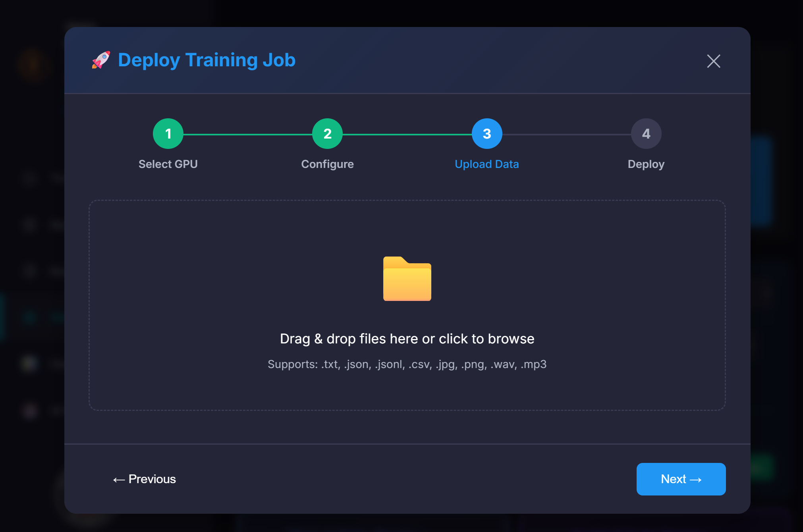This screenshot has height=532, width=803.
Task: Close the Deploy Training Job dialog
Action: coord(713,61)
